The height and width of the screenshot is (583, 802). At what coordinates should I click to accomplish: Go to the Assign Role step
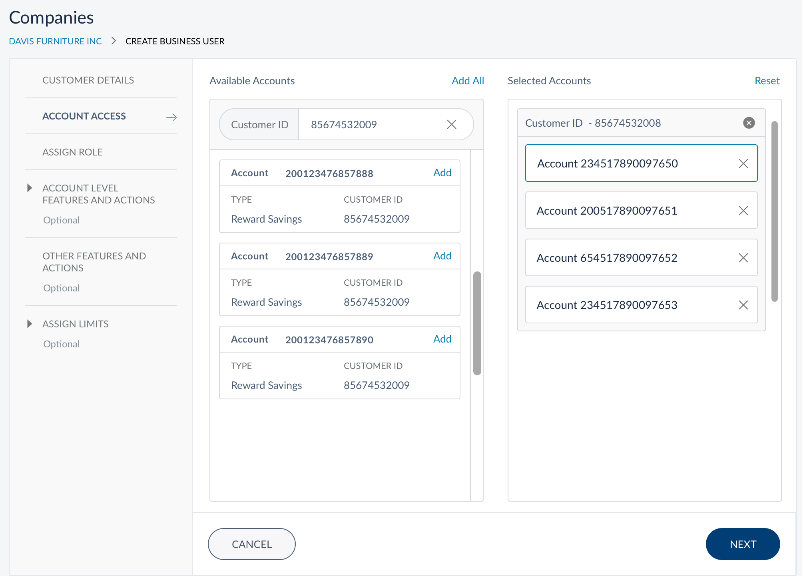click(x=72, y=152)
